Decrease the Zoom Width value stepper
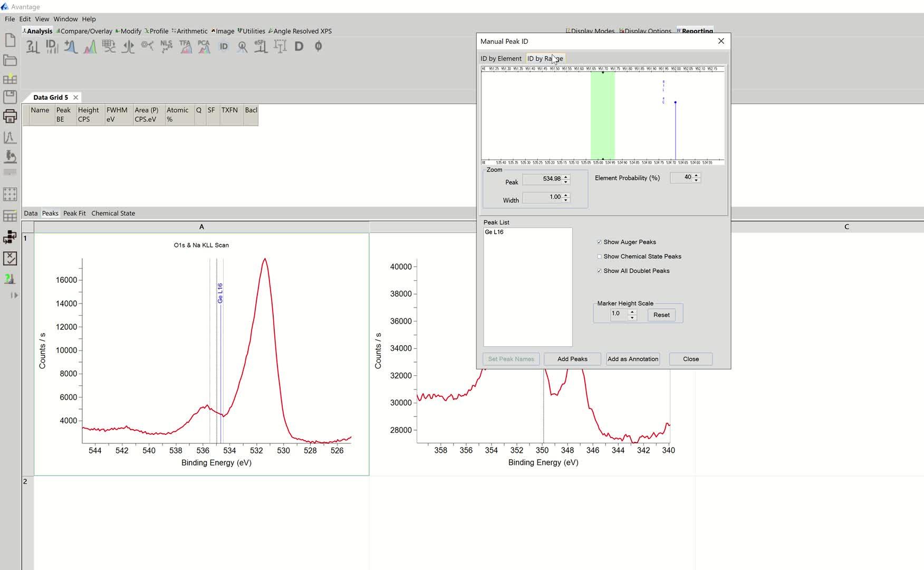Image resolution: width=924 pixels, height=570 pixels. point(566,200)
